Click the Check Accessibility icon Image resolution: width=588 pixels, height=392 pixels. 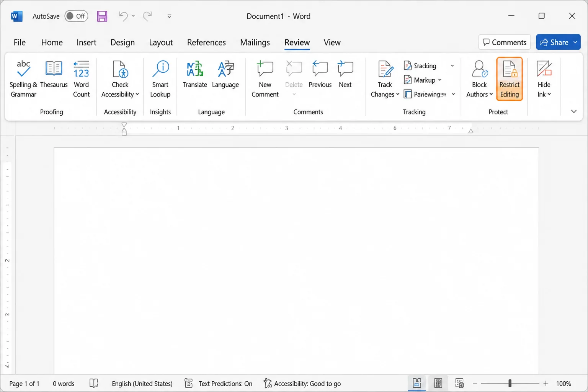pos(120,69)
